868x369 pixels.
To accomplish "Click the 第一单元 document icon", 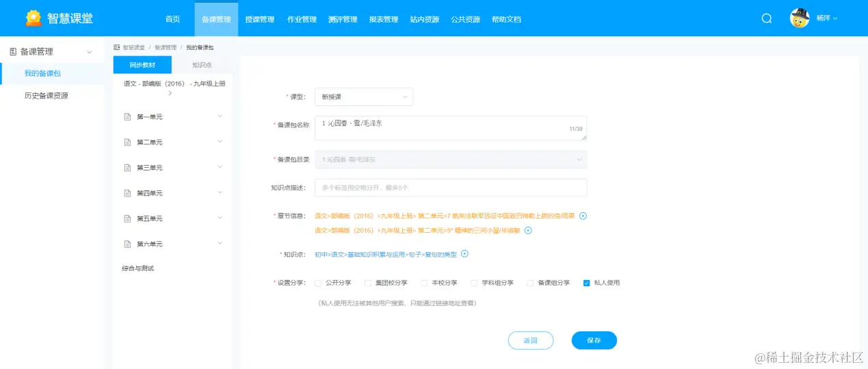I will pos(127,117).
